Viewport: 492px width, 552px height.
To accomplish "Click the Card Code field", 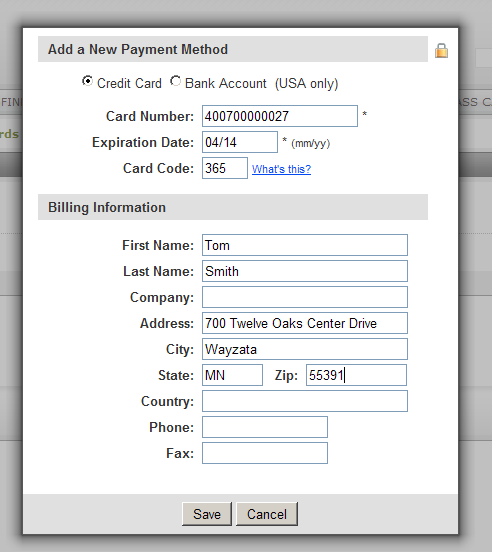I will 225,168.
